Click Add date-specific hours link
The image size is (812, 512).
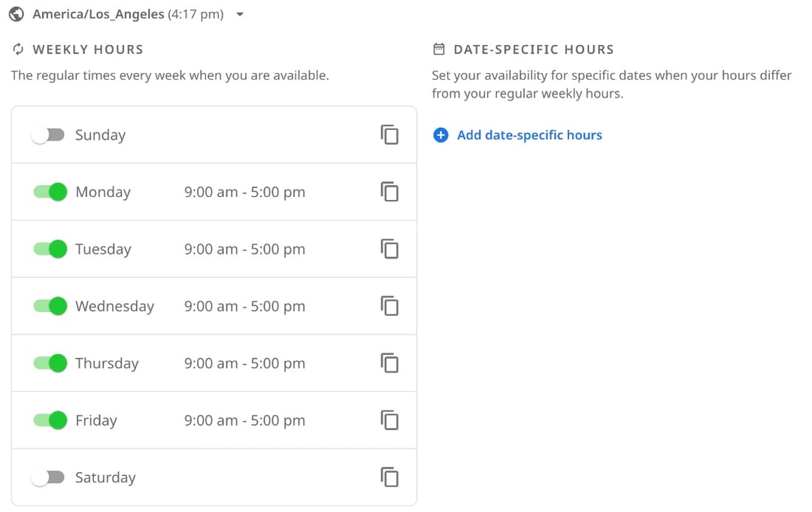click(529, 135)
